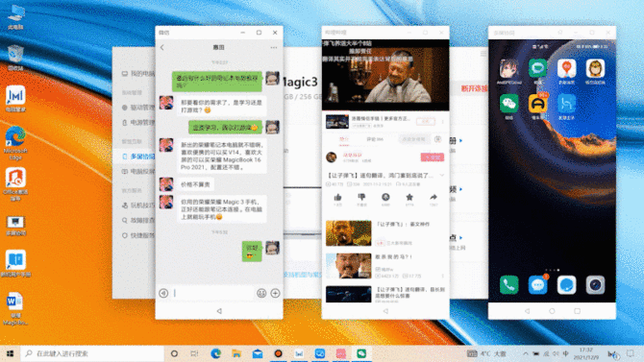This screenshot has height=362, width=644.
Task: Tap the plus attachment icon in WeChat
Action: [275, 293]
